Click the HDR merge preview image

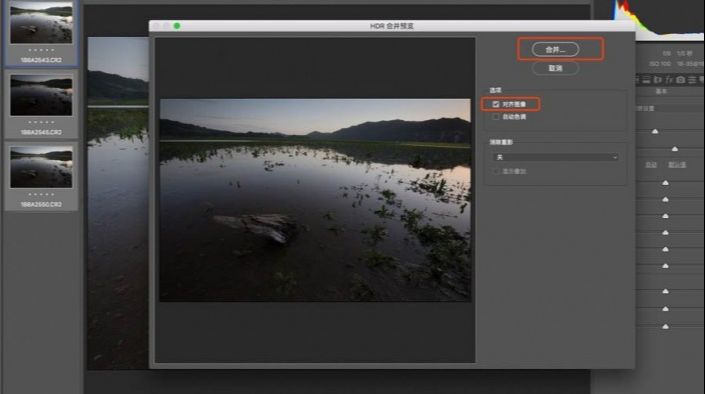point(315,200)
